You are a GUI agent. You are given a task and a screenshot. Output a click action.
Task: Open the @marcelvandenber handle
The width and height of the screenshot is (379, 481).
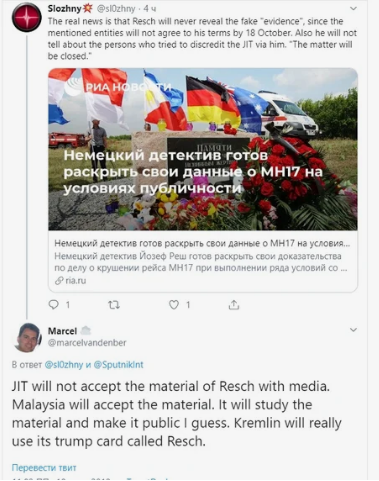click(87, 343)
